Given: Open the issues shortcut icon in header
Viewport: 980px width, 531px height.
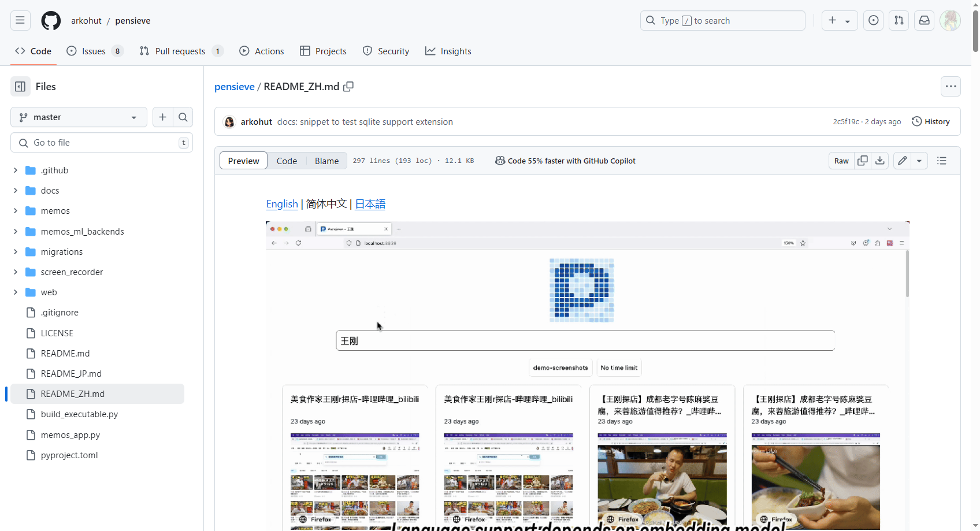Looking at the screenshot, I should [873, 20].
